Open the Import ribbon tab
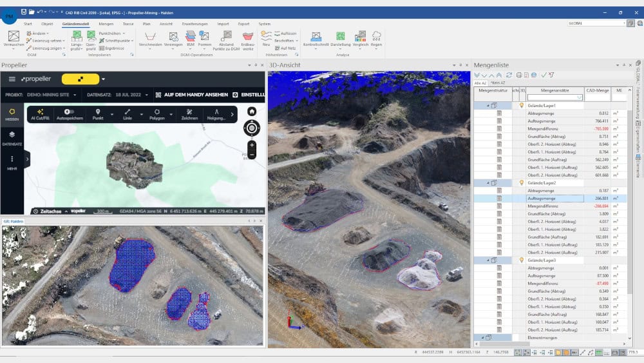 pos(223,24)
